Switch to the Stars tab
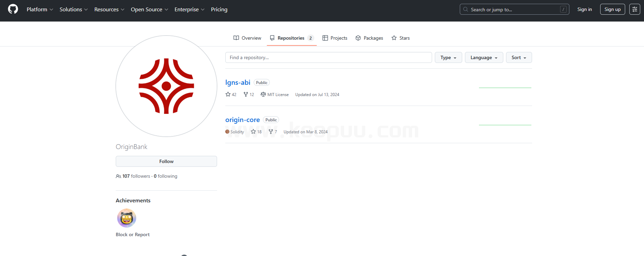Screen dimensions: 644x256 (x=401, y=38)
